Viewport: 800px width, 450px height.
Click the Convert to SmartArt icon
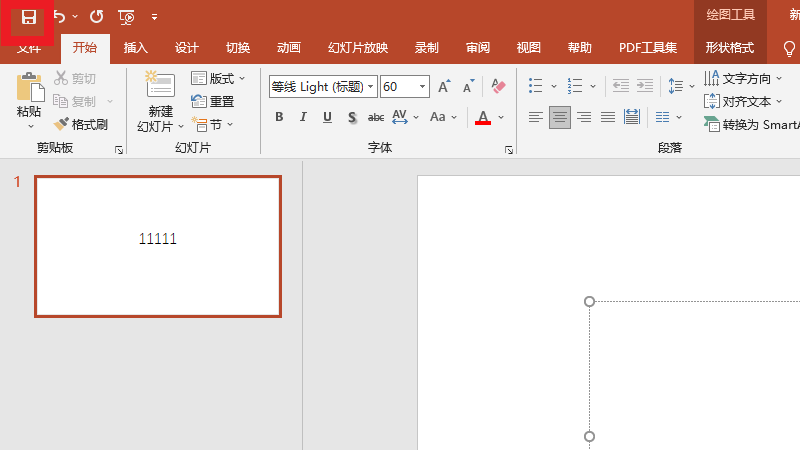711,125
